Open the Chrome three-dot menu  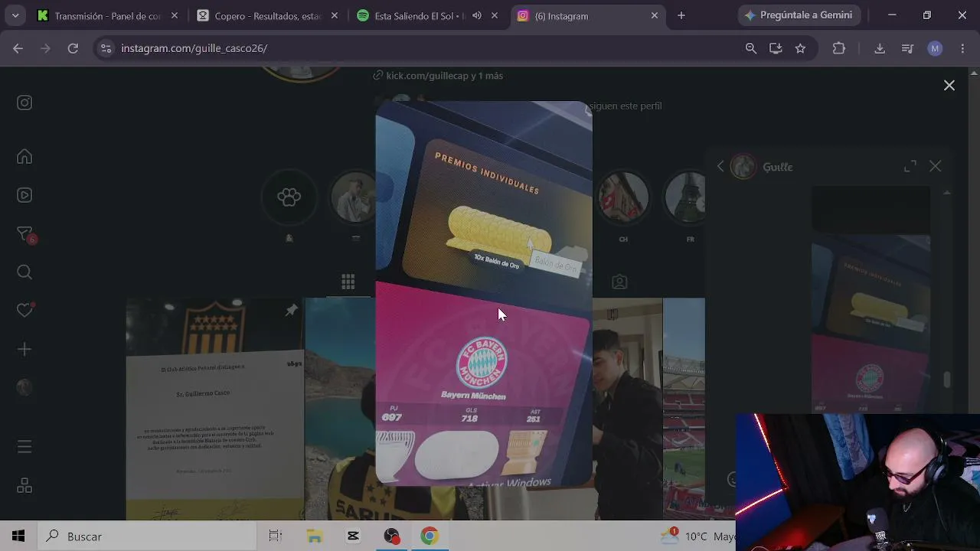click(x=962, y=48)
